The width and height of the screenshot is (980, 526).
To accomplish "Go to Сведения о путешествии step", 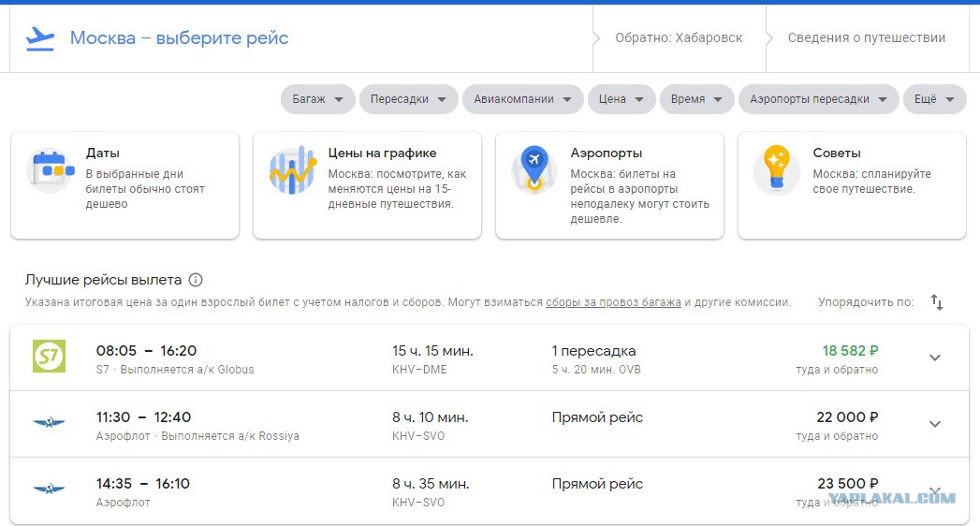I will pyautogui.click(x=866, y=38).
